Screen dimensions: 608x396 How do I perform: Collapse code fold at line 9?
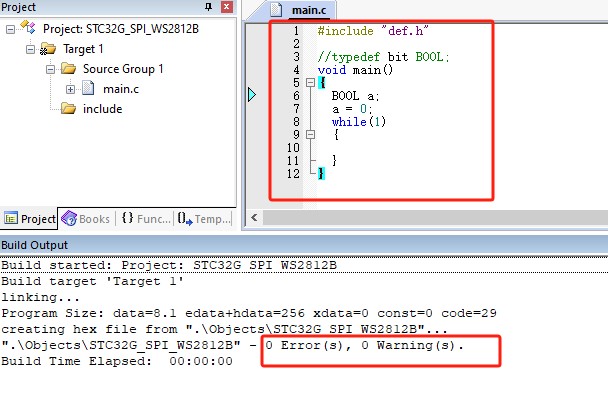pyautogui.click(x=310, y=135)
